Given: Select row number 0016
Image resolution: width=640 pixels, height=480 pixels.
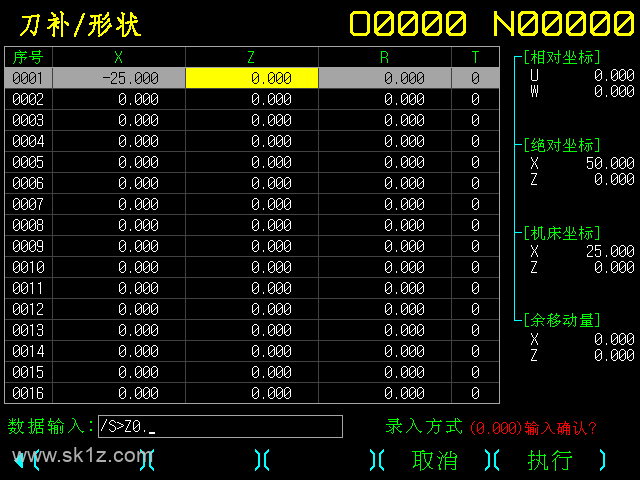Looking at the screenshot, I should point(28,393).
